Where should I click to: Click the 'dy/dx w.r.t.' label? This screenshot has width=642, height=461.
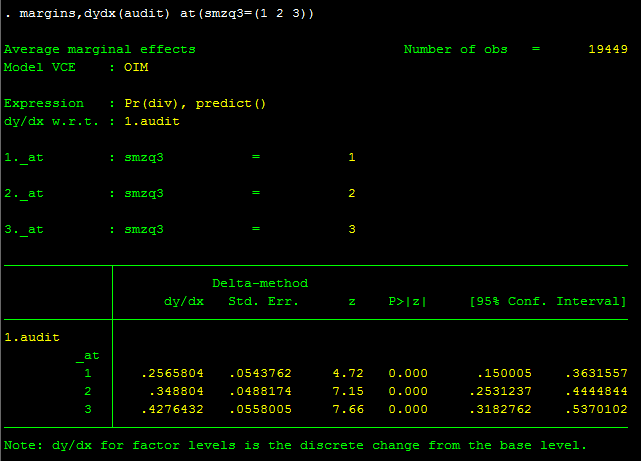(x=51, y=122)
